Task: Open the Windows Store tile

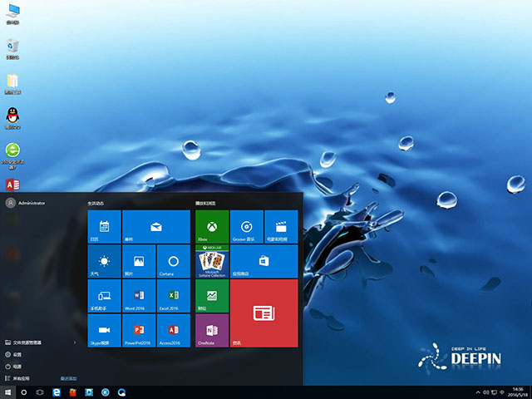Action: 264,261
